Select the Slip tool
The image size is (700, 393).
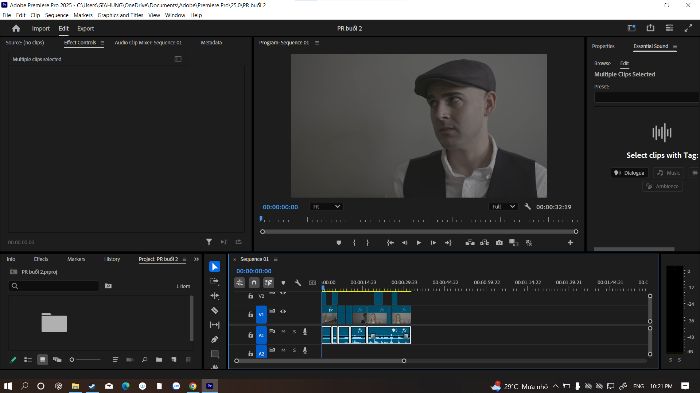point(215,325)
